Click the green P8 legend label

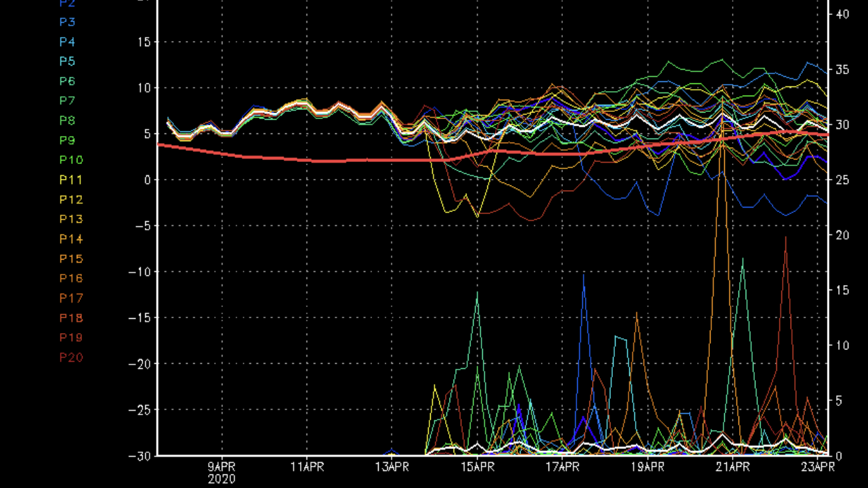(67, 120)
